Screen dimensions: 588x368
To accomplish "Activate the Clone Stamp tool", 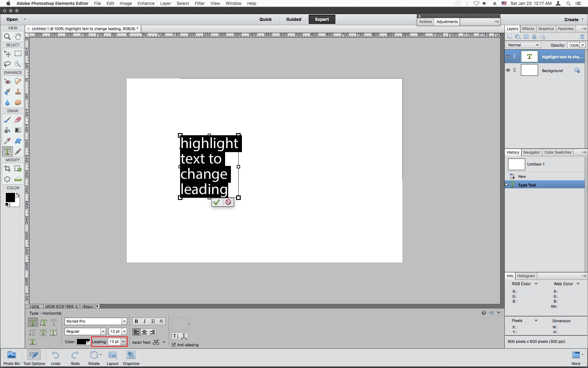I will coord(18,92).
